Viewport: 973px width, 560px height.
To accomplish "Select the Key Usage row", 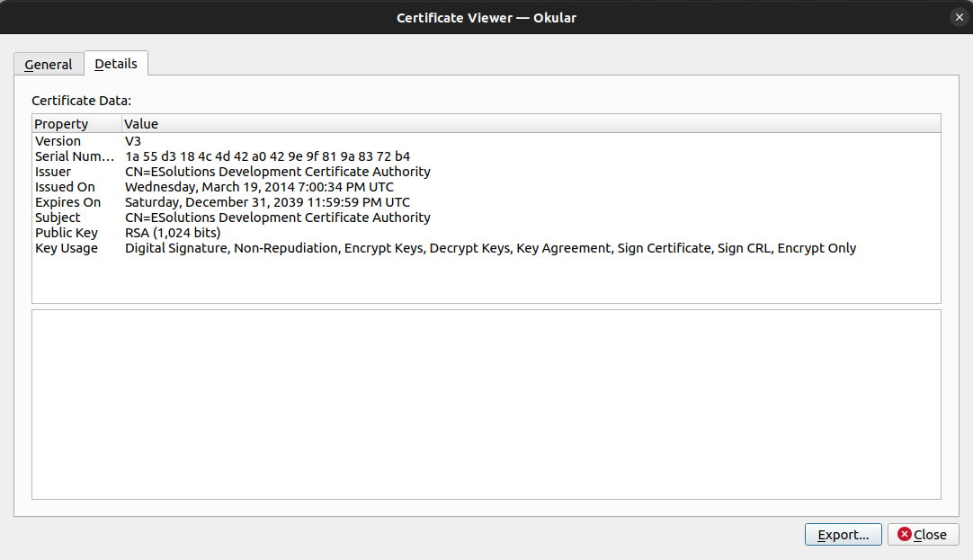I will [x=486, y=248].
